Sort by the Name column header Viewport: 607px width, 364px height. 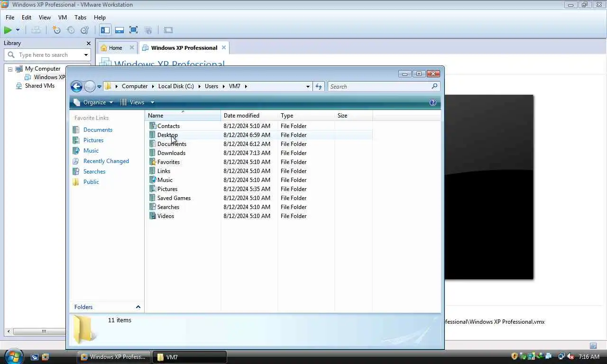183,115
